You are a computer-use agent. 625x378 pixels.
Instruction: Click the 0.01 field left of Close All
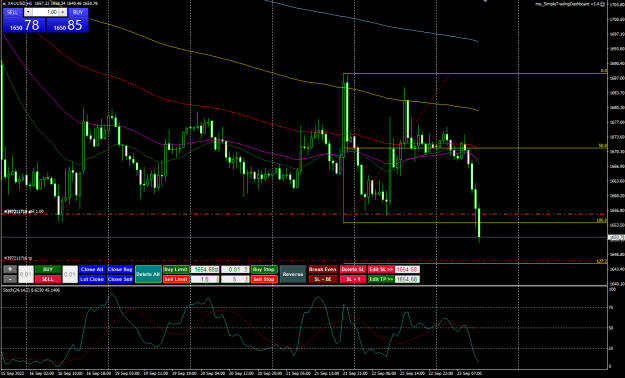tap(70, 274)
